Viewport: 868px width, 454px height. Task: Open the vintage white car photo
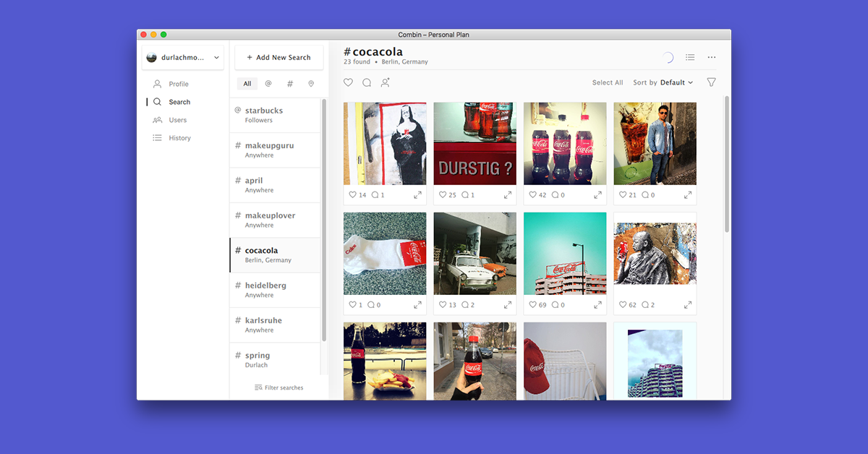click(475, 254)
